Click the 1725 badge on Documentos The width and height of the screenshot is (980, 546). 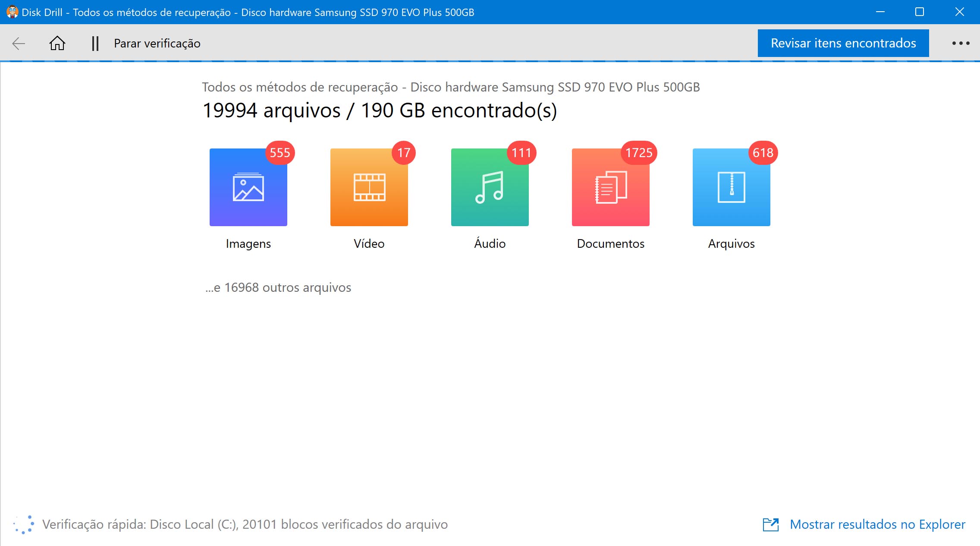(x=639, y=153)
